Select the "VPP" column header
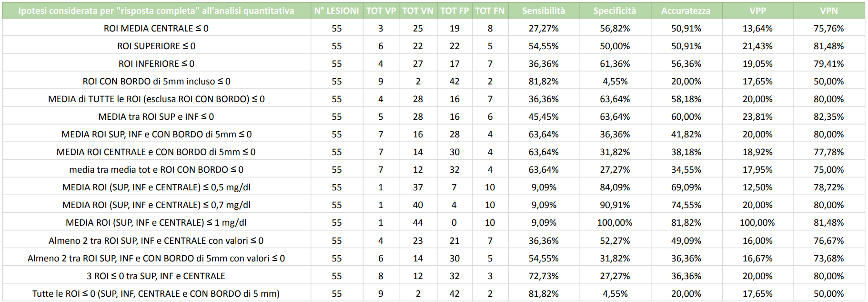 [x=757, y=10]
